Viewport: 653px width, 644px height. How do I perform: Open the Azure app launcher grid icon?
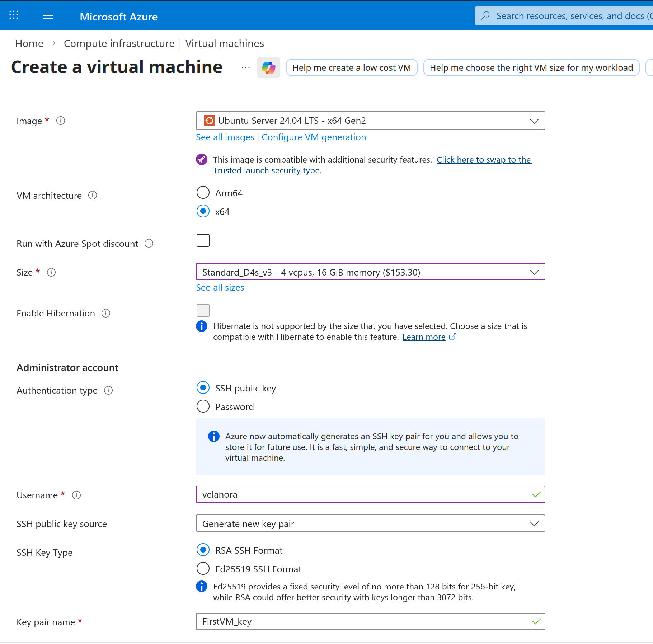click(x=14, y=15)
